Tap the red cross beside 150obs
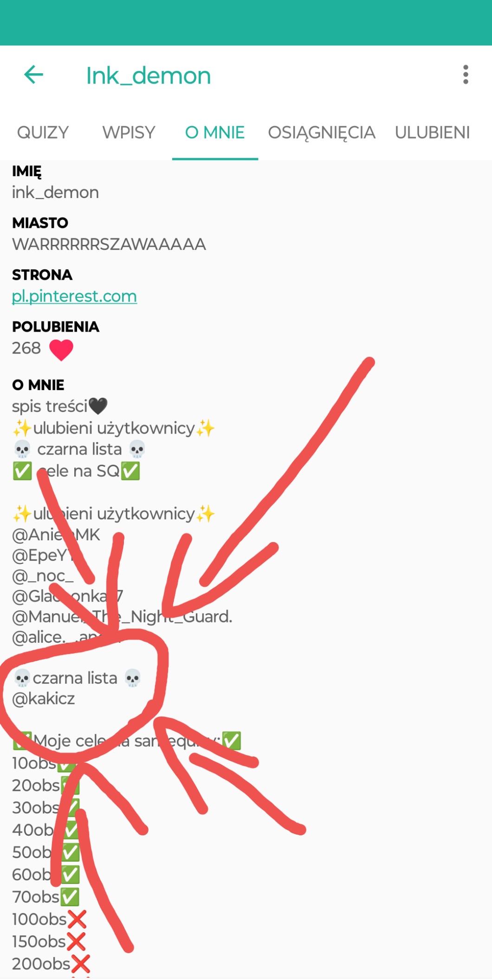 pyautogui.click(x=76, y=941)
